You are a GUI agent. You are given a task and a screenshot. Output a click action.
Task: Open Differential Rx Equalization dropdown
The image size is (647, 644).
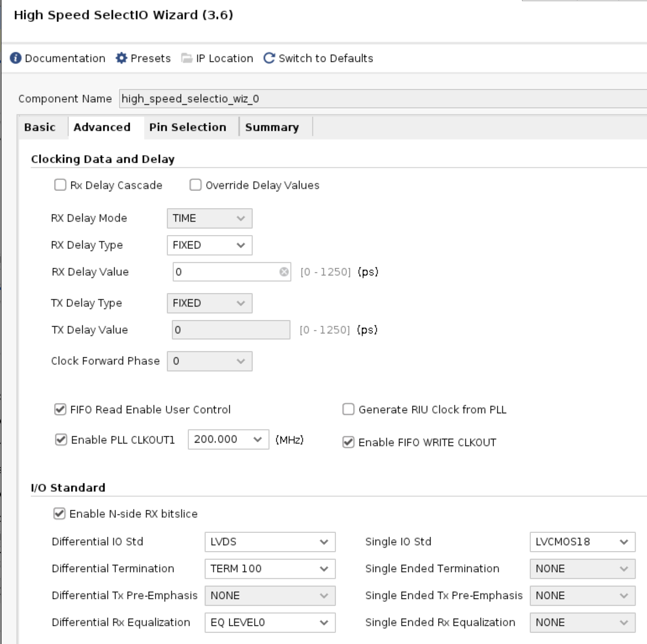pos(270,622)
